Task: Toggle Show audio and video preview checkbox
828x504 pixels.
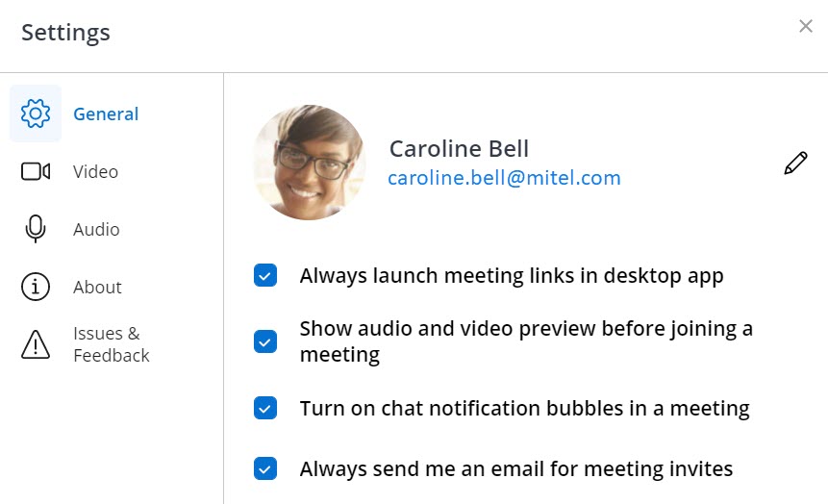Action: tap(265, 341)
